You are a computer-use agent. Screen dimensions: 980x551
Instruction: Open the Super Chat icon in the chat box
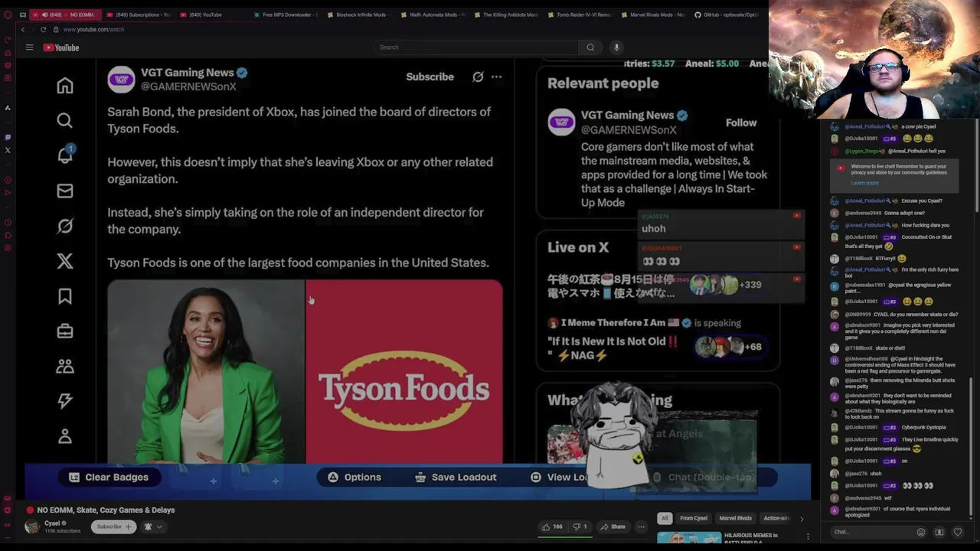pyautogui.click(x=939, y=532)
